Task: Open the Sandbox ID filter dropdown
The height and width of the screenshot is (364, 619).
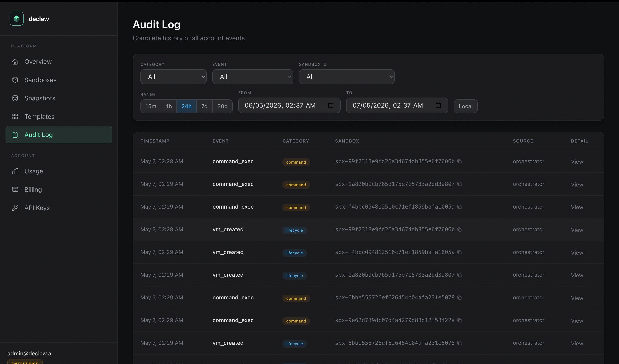Action: tap(347, 77)
